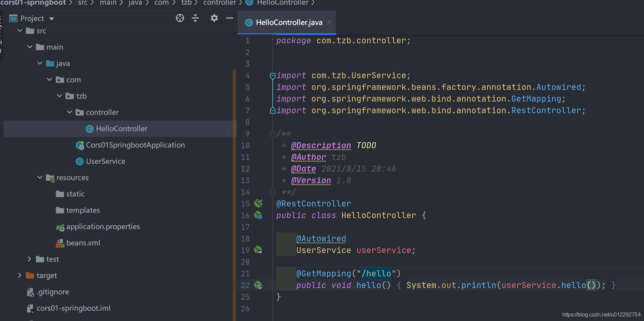644x321 pixels.
Task: Click the HelloController class icon in tree
Action: pos(89,129)
